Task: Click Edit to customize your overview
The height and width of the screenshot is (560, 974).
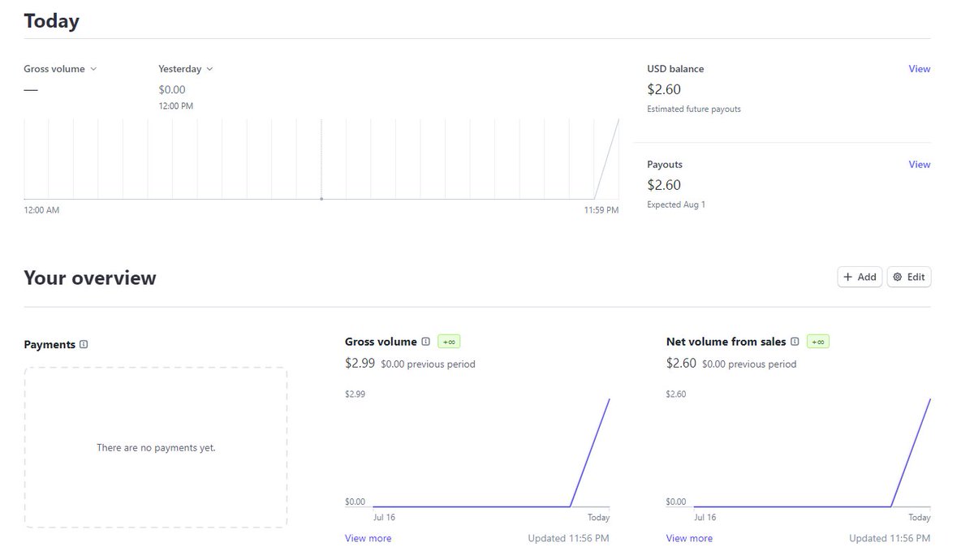Action: (x=909, y=276)
